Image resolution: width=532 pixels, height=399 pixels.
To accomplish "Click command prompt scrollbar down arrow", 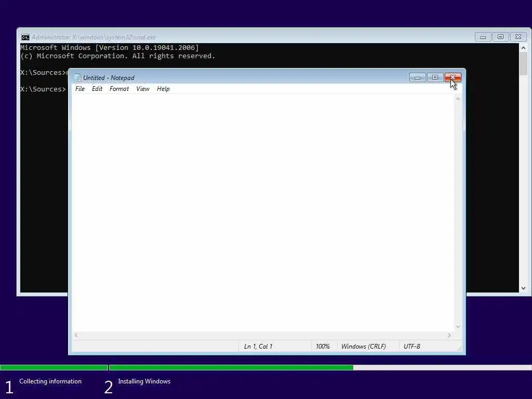I will click(523, 288).
